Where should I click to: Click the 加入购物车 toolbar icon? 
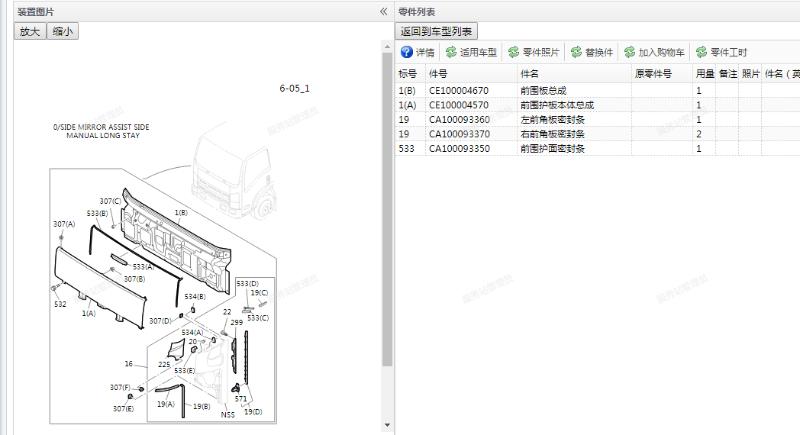[630, 52]
